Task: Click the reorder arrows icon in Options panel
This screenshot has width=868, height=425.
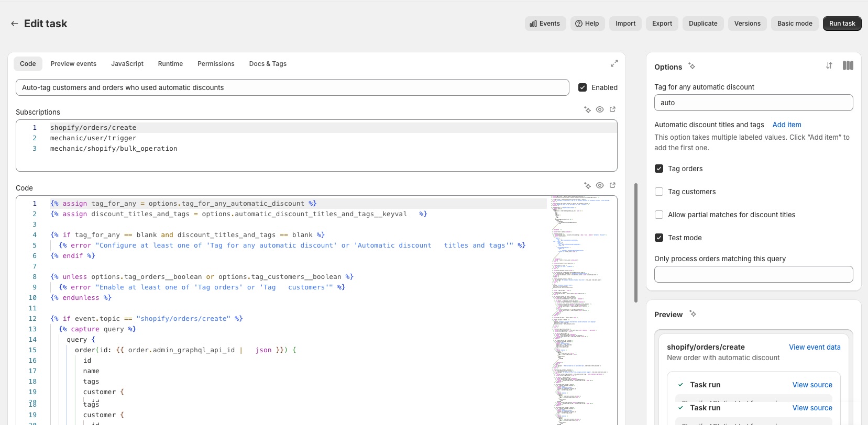Action: pyautogui.click(x=829, y=65)
